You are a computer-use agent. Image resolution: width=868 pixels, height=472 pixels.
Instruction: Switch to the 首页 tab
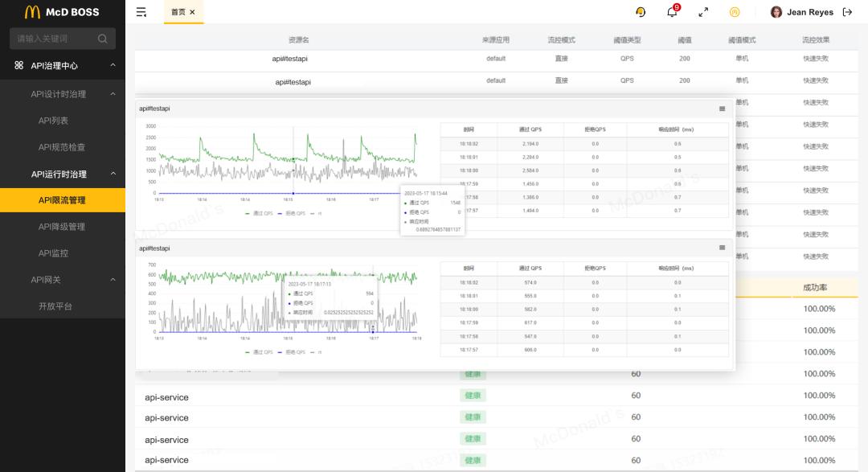coord(178,12)
